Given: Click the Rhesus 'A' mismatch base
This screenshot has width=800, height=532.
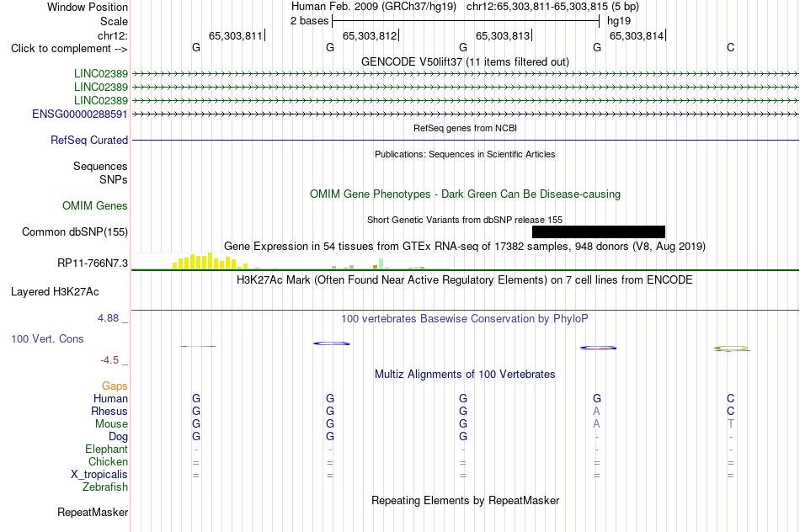Looking at the screenshot, I should pyautogui.click(x=596, y=411).
